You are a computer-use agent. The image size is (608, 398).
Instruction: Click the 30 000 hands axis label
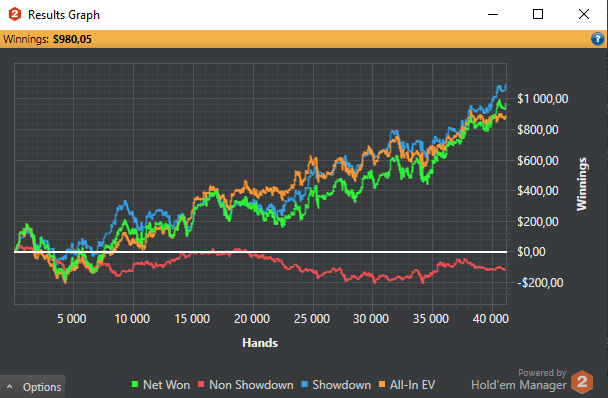click(x=371, y=319)
